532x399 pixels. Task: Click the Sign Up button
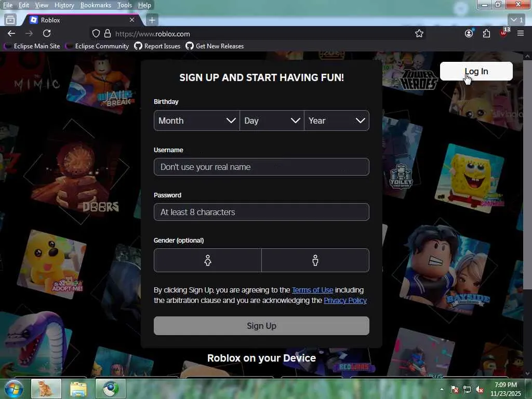coord(261,326)
